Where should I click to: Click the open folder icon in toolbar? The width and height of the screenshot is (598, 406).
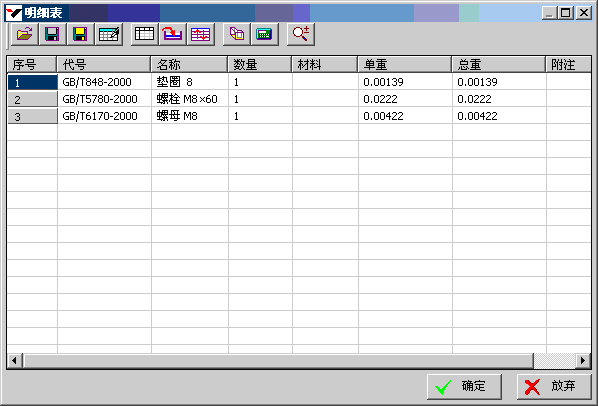click(24, 34)
